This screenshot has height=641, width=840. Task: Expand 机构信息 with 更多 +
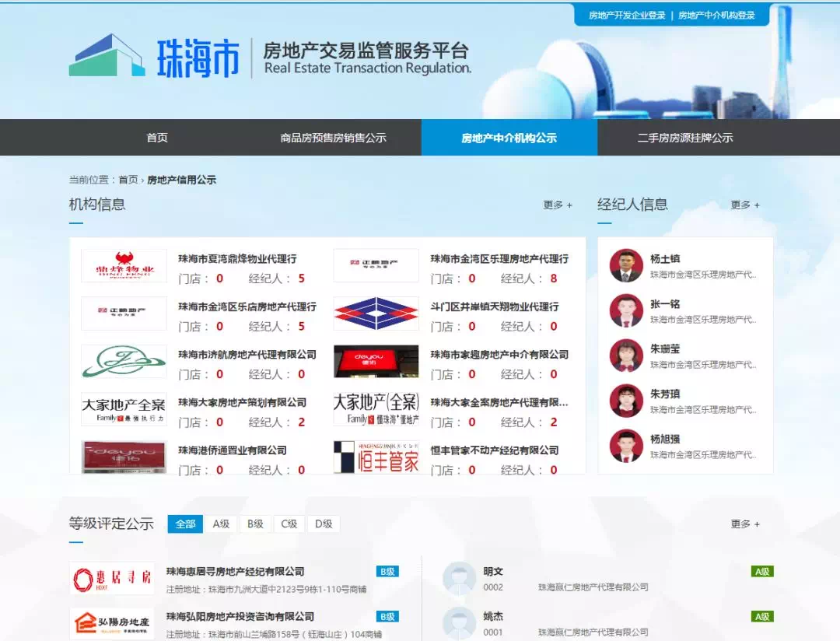coord(558,205)
